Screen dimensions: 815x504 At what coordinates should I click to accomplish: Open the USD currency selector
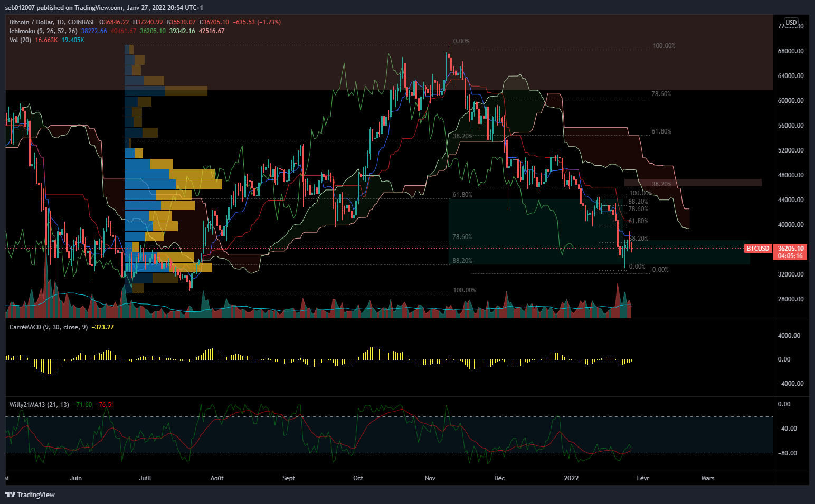point(791,22)
